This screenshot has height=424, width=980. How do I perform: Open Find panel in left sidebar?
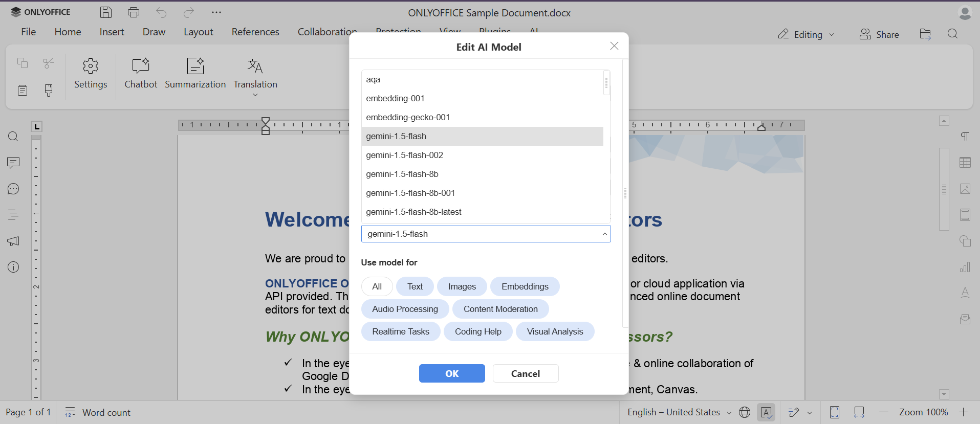point(13,137)
